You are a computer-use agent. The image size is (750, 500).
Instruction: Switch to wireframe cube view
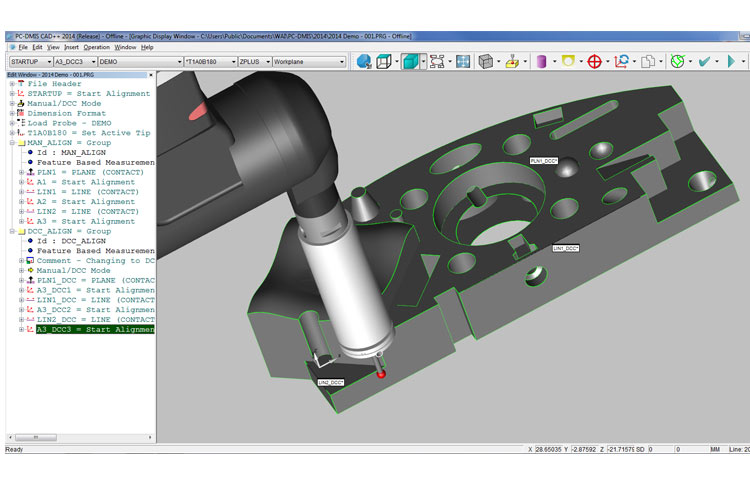click(384, 61)
